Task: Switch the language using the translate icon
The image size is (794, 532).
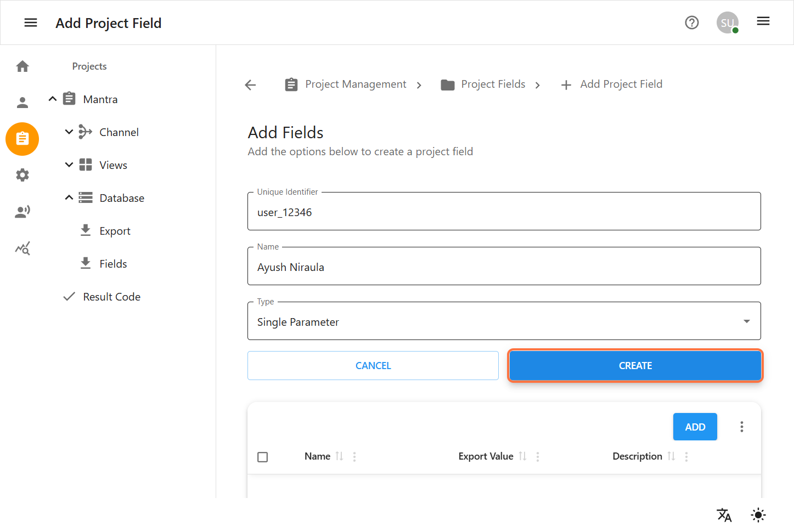Action: (x=724, y=515)
